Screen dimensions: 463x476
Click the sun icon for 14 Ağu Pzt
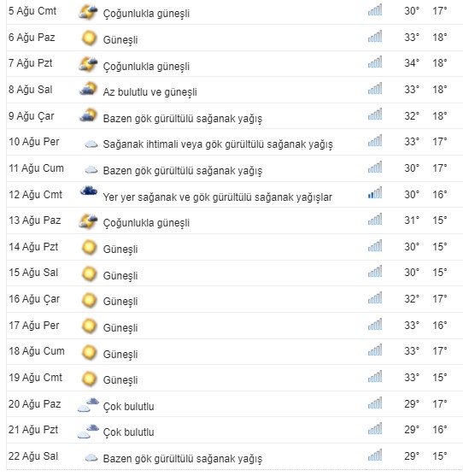click(x=89, y=248)
